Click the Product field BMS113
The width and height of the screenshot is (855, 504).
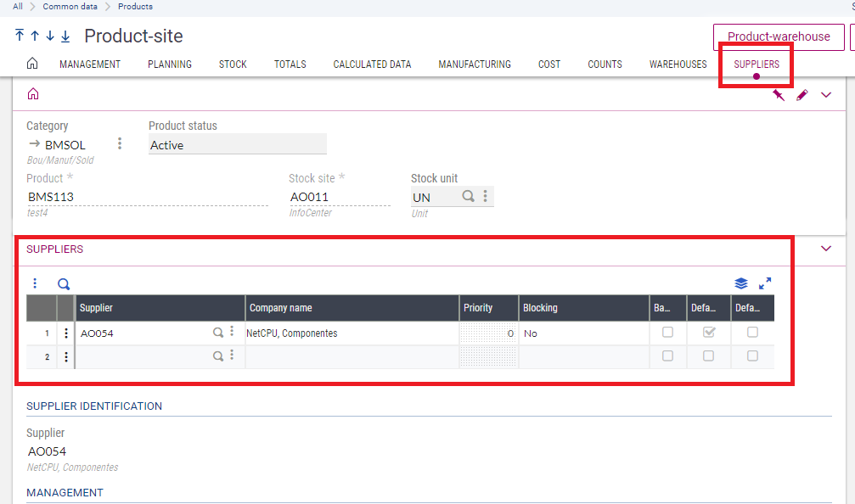pos(147,197)
